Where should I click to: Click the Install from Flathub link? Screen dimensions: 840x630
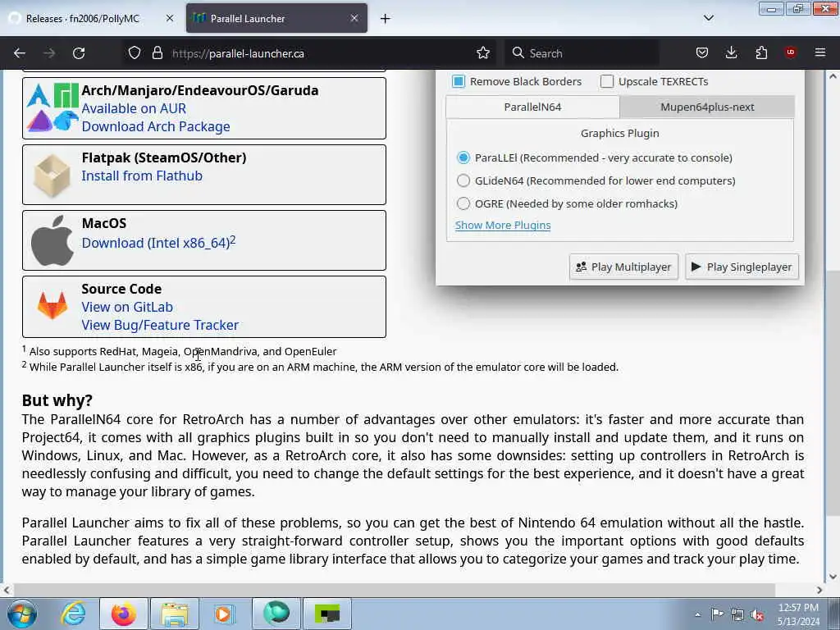point(142,176)
